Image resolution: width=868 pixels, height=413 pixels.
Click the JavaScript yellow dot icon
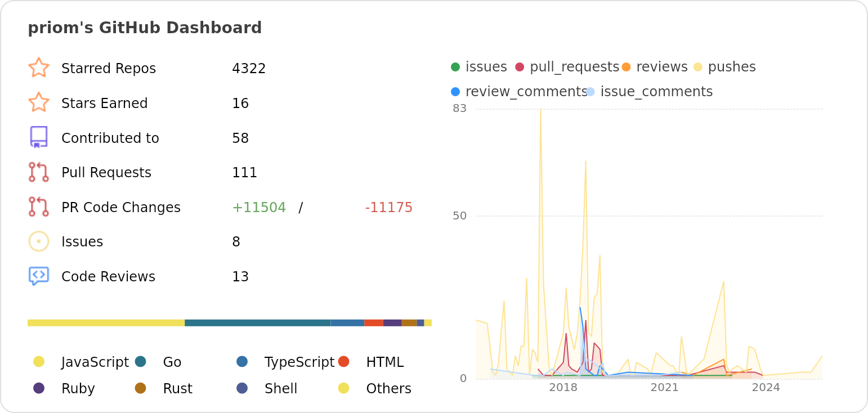(x=39, y=362)
